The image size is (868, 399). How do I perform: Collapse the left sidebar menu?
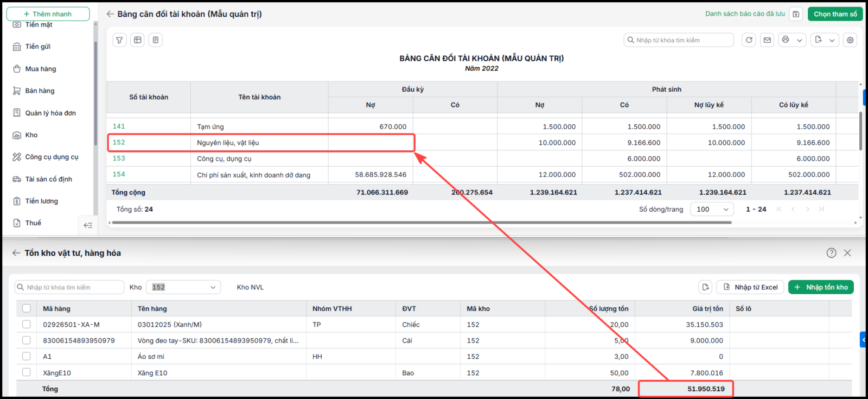(88, 225)
